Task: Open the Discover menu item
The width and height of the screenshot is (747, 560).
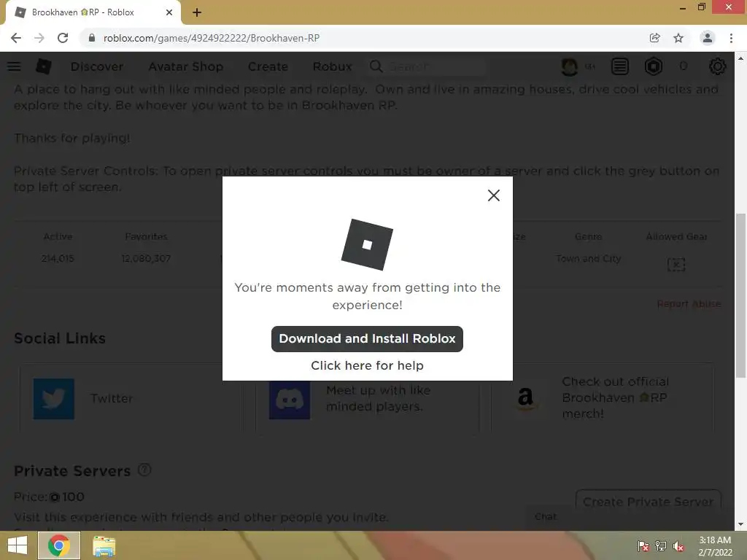Action: click(x=97, y=66)
